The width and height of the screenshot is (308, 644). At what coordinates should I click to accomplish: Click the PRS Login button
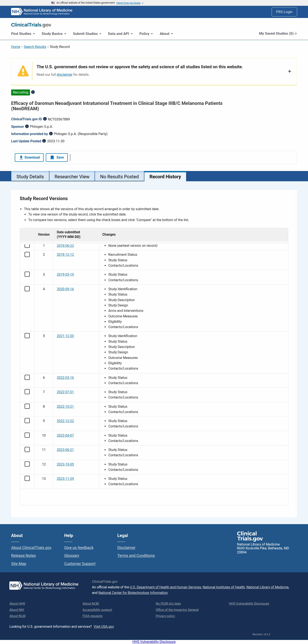coord(284,12)
